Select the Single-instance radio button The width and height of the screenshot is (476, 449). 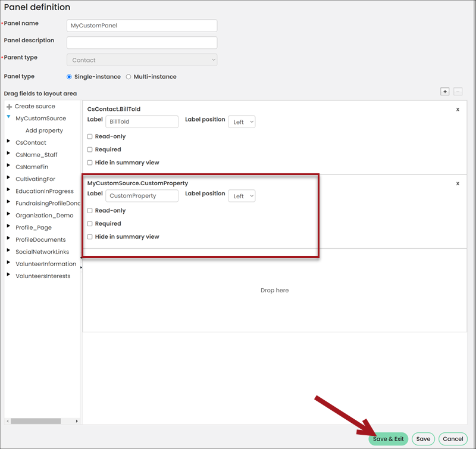tap(69, 77)
